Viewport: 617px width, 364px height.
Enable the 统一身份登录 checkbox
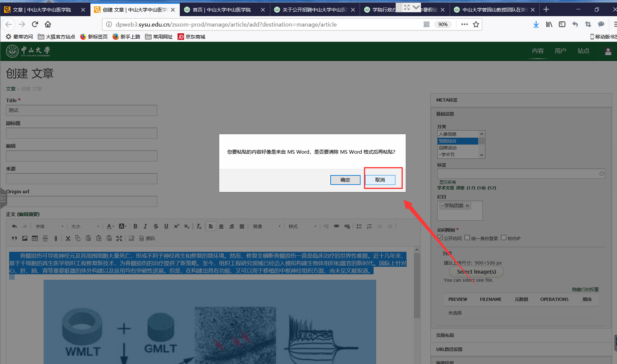467,238
